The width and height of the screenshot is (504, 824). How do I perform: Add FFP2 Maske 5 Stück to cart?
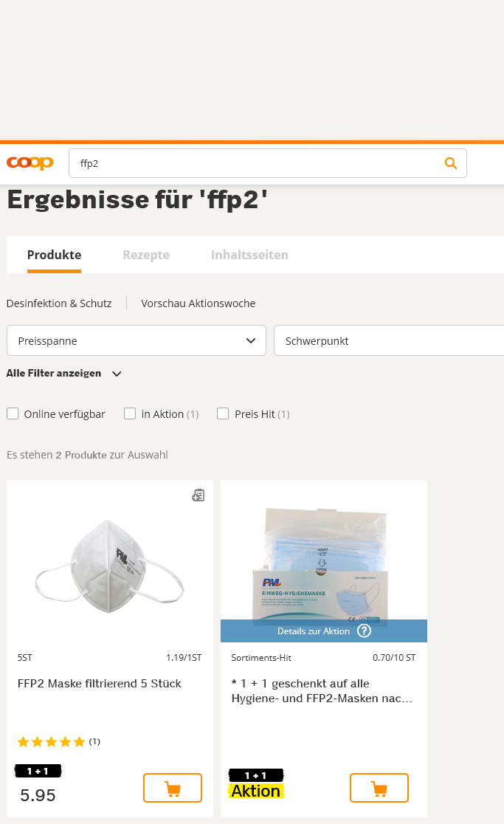(173, 788)
